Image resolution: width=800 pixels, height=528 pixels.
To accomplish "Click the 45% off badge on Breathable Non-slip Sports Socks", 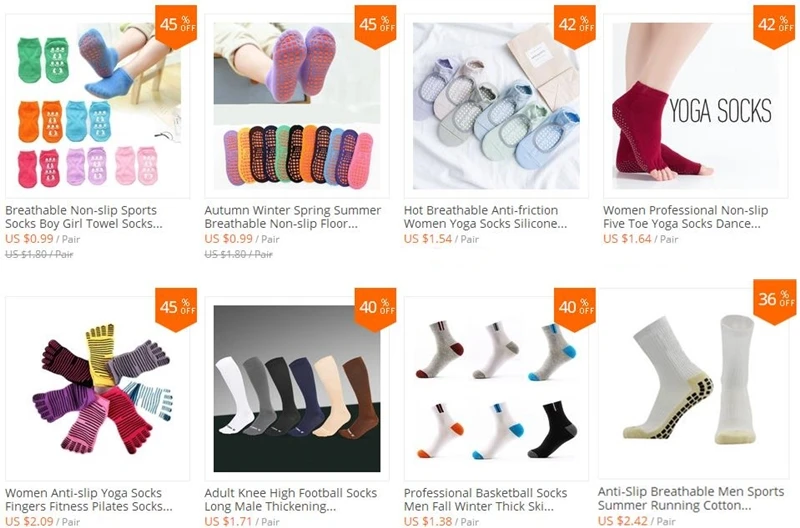I will pos(176,27).
